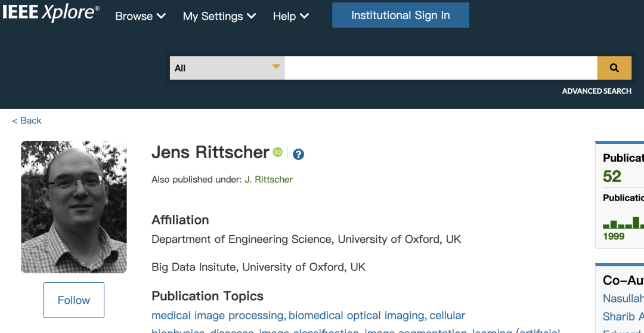Open the J. Rittscher alias link
The width and height of the screenshot is (644, 333).
point(268,179)
